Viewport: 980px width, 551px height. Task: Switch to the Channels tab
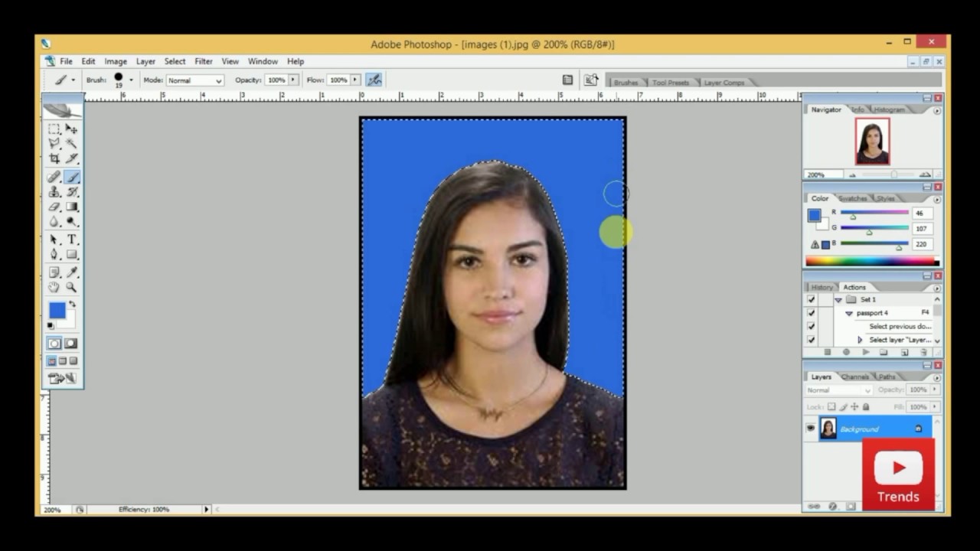pos(854,377)
